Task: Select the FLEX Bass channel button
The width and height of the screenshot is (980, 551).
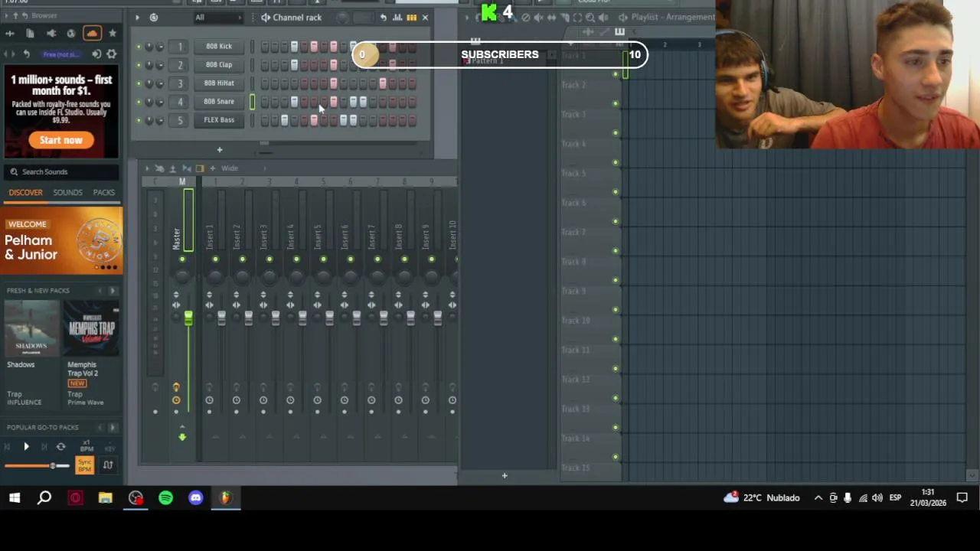Action: [219, 120]
